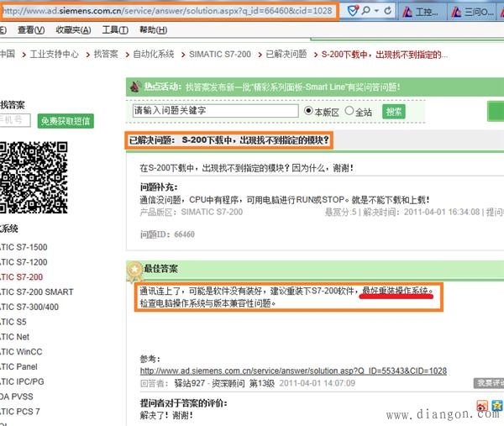Click the browser refresh icon

pyautogui.click(x=388, y=12)
